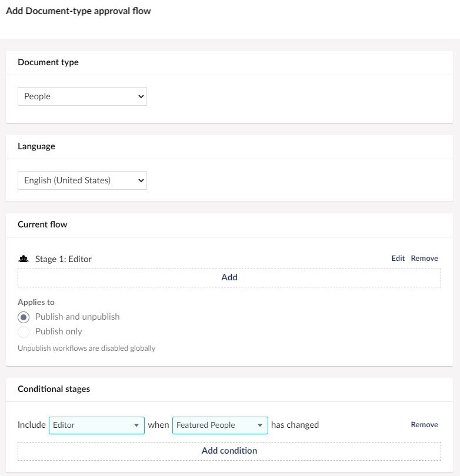The width and height of the screenshot is (460, 476).
Task: Remove the Featured People conditional stage
Action: tap(425, 425)
